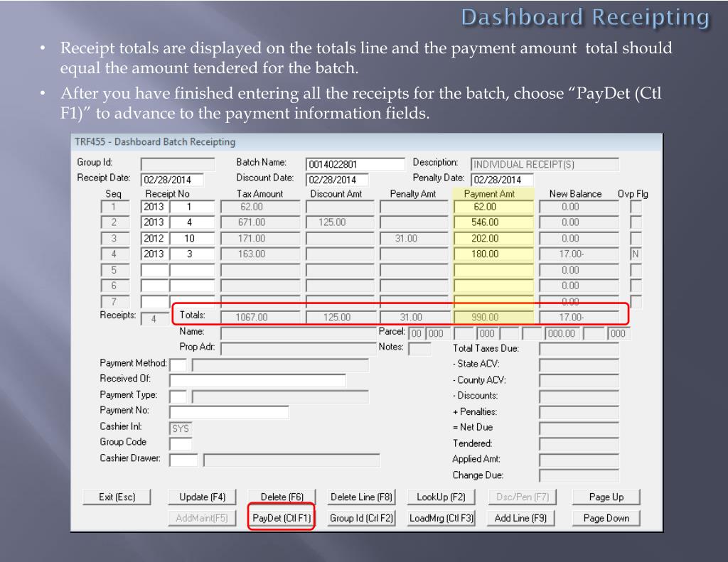Viewport: 728px width, 562px height.
Task: Click receipt year field in Seq 1 row
Action: pos(154,207)
